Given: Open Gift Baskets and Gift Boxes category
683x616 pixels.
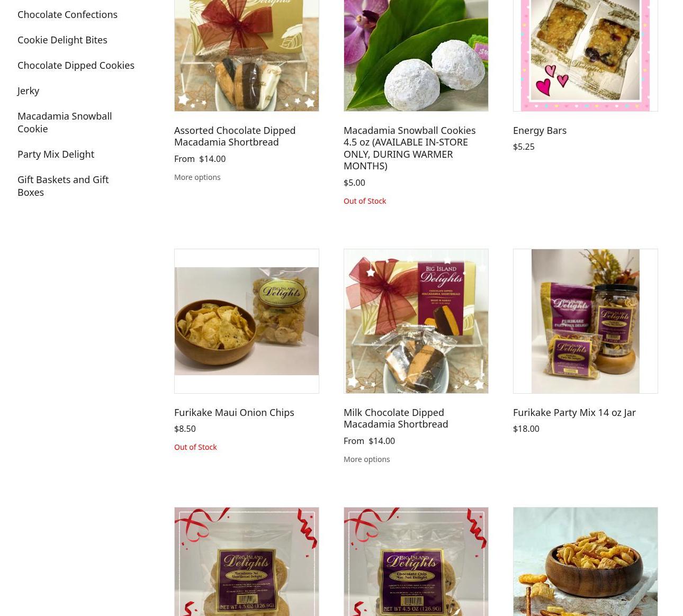Looking at the screenshot, I should (63, 186).
